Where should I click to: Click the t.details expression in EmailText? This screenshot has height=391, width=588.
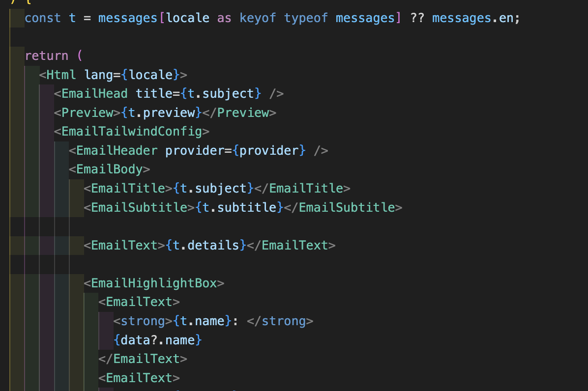point(206,245)
